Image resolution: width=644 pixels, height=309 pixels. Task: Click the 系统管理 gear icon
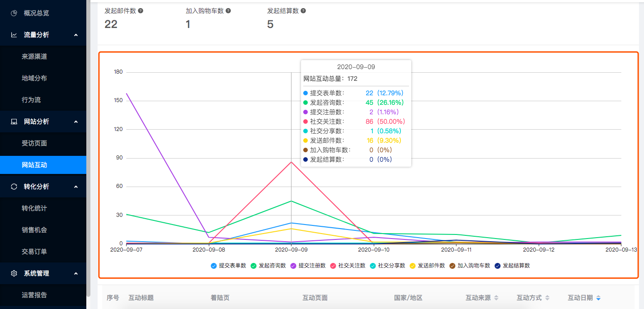14,273
